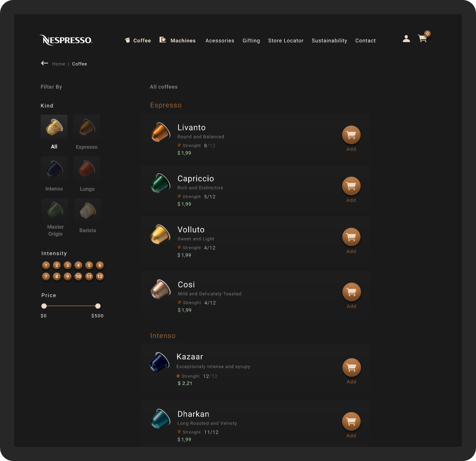
Task: Click the back arrow beside Home breadcrumb
Action: (45, 63)
